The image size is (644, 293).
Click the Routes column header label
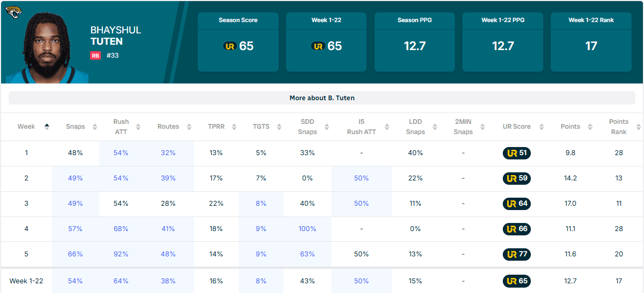[168, 127]
